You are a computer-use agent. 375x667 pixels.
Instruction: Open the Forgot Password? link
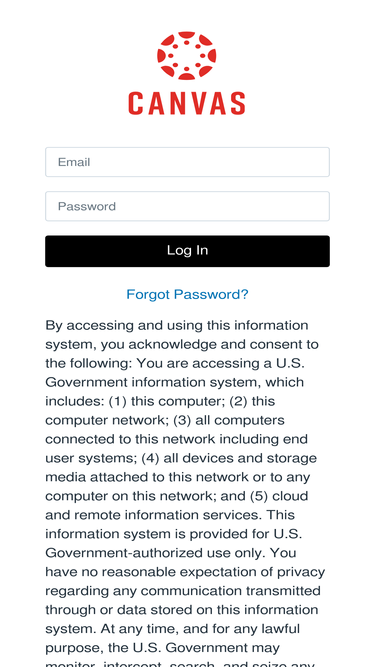[x=188, y=294]
